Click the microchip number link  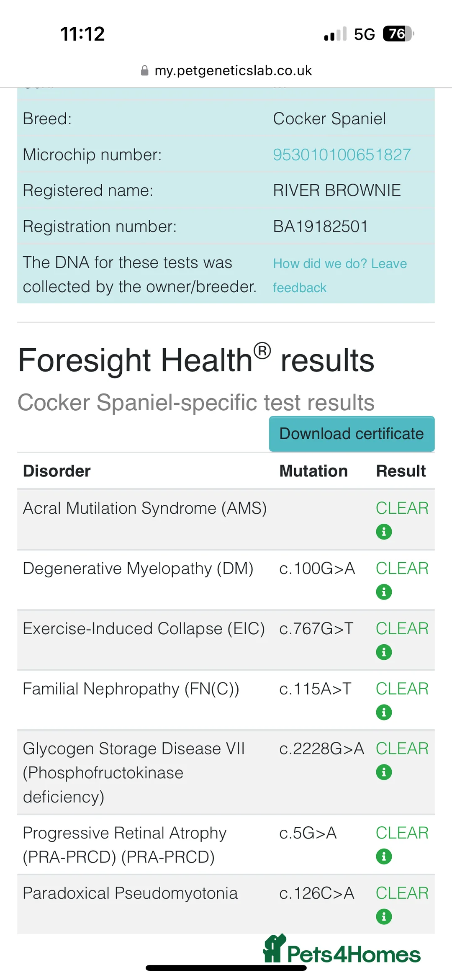coord(342,154)
